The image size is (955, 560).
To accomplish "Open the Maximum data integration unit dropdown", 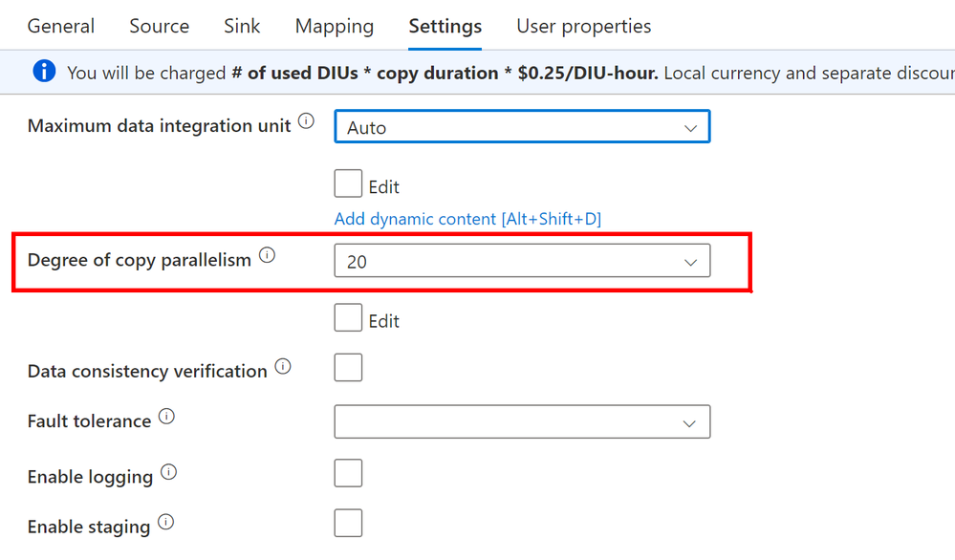I will click(x=522, y=126).
